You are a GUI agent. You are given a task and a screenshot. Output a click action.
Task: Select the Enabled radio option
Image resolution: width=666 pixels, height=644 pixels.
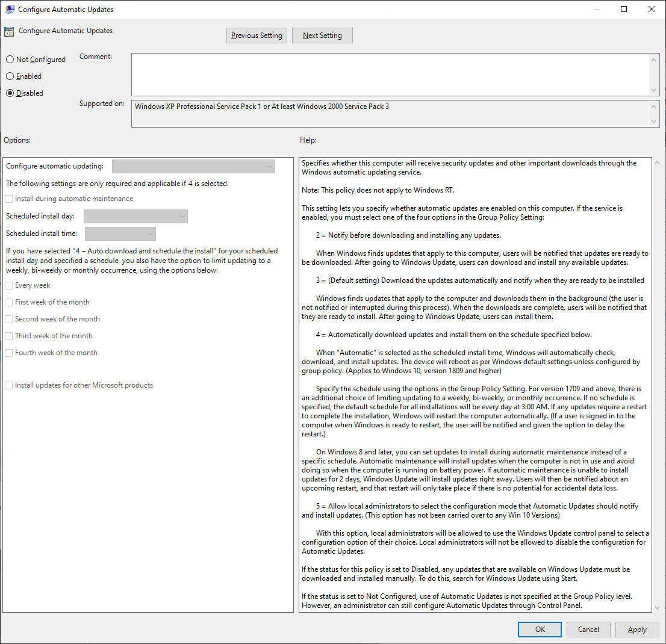click(x=10, y=76)
